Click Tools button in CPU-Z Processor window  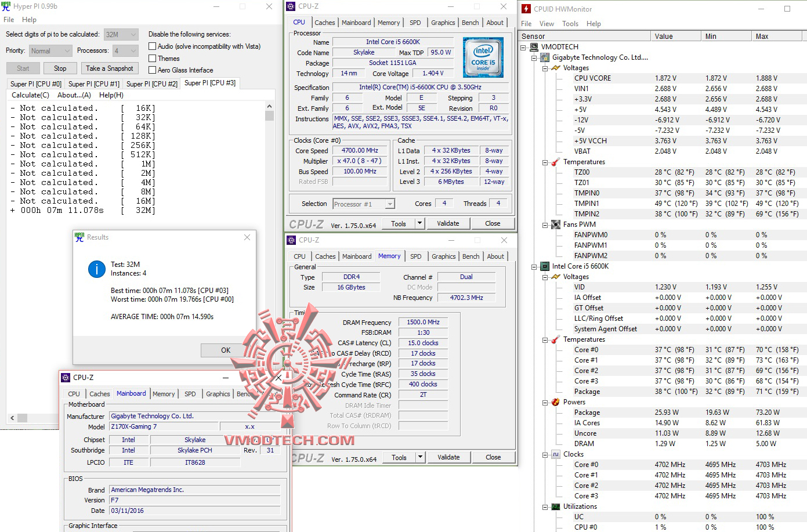tap(399, 223)
